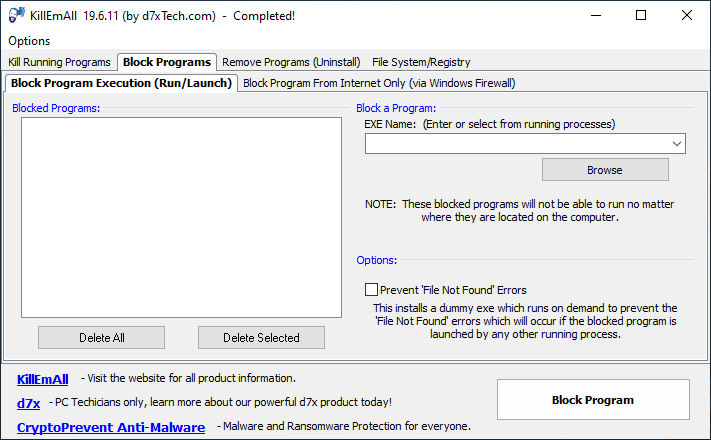Click the Block Program button

(x=593, y=400)
